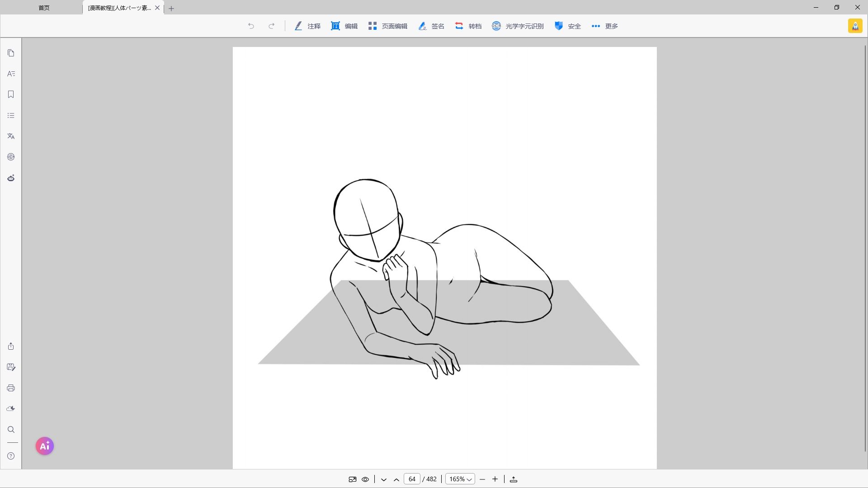The width and height of the screenshot is (868, 488).
Task: Open the 光学字元识别 OCR tool
Action: click(x=518, y=26)
